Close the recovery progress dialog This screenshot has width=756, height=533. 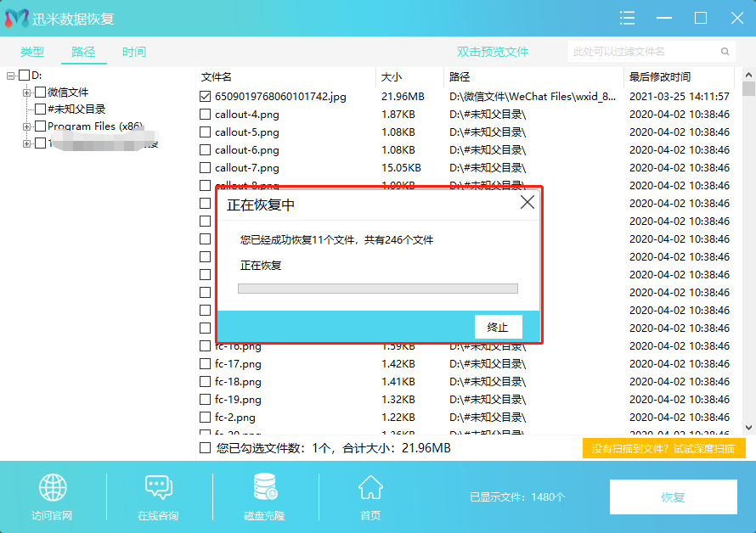(x=528, y=203)
